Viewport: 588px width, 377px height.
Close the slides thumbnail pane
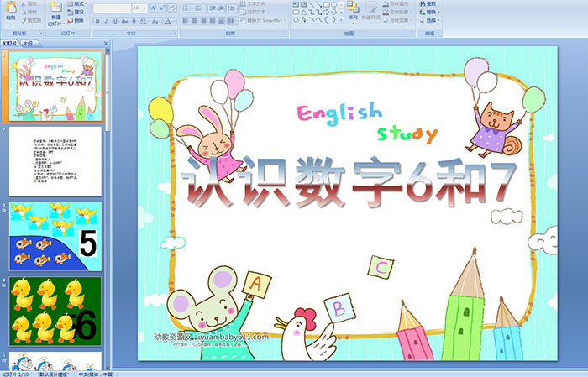click(106, 44)
